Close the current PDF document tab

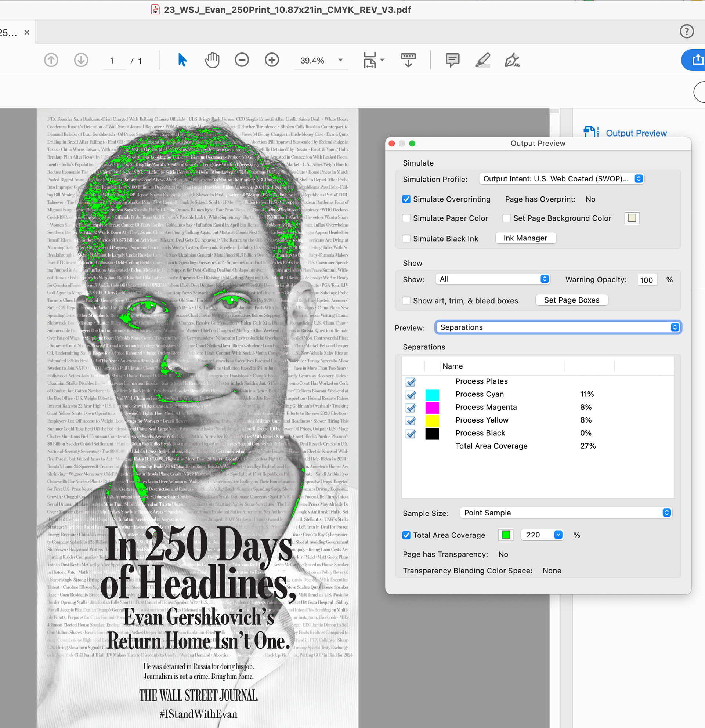coord(27,33)
